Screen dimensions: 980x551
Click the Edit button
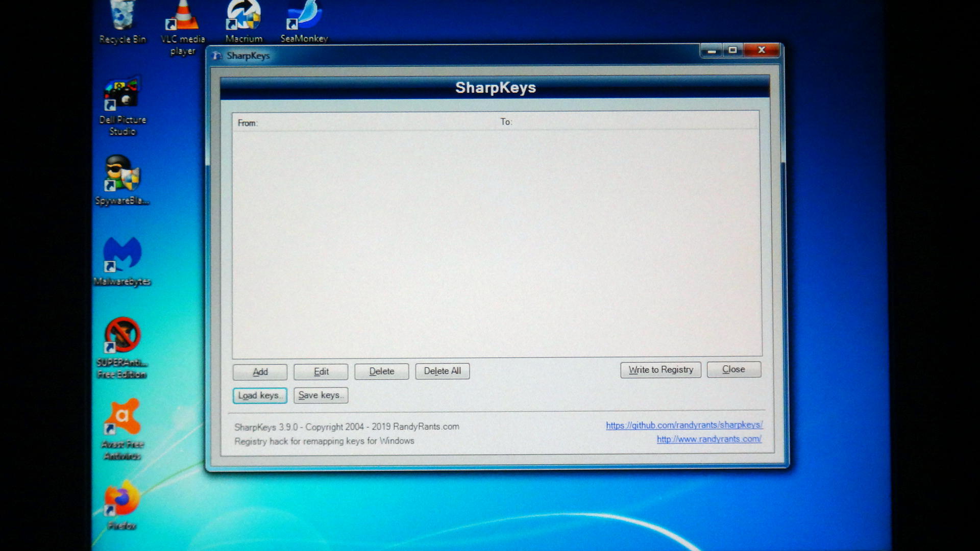pyautogui.click(x=321, y=371)
